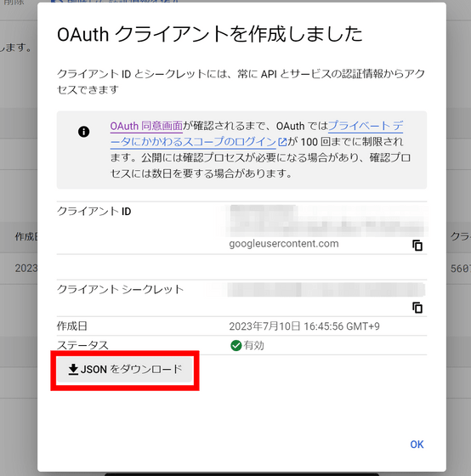The height and width of the screenshot is (476, 471).
Task: Click the 有効 status text
Action: (254, 345)
